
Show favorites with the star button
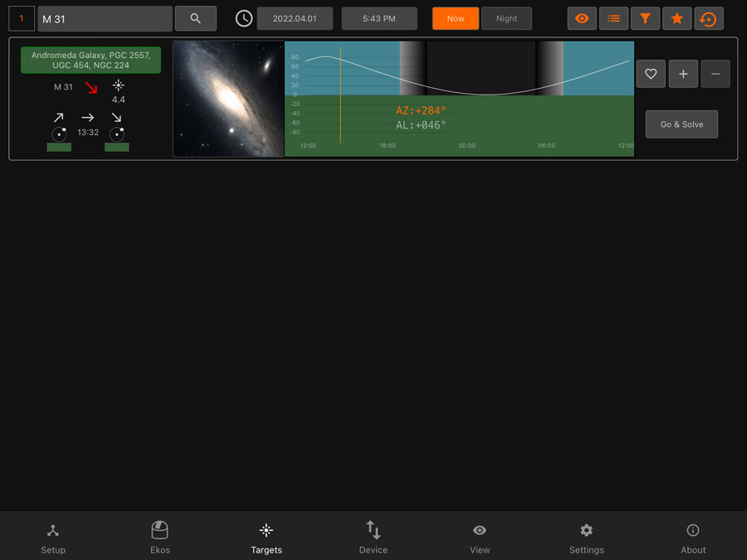point(677,18)
